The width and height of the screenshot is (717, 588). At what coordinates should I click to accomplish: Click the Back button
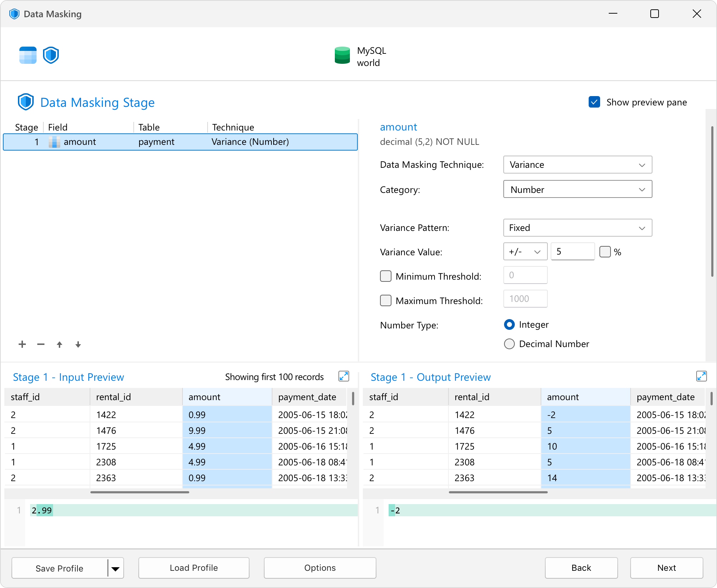coord(581,568)
